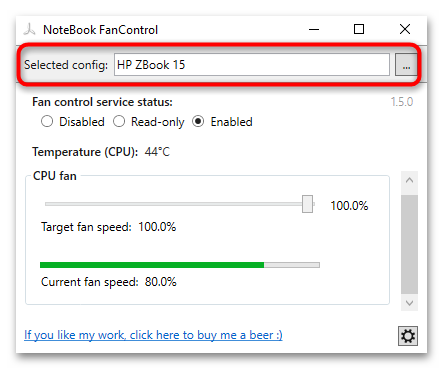Open the buy me a beer link

click(153, 335)
